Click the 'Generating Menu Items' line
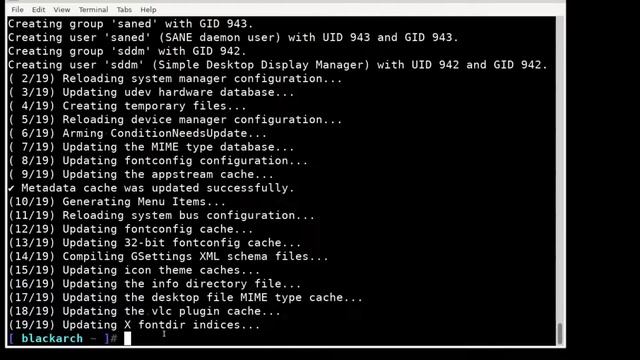Image resolution: width=640 pixels, height=360 pixels. pos(117,202)
